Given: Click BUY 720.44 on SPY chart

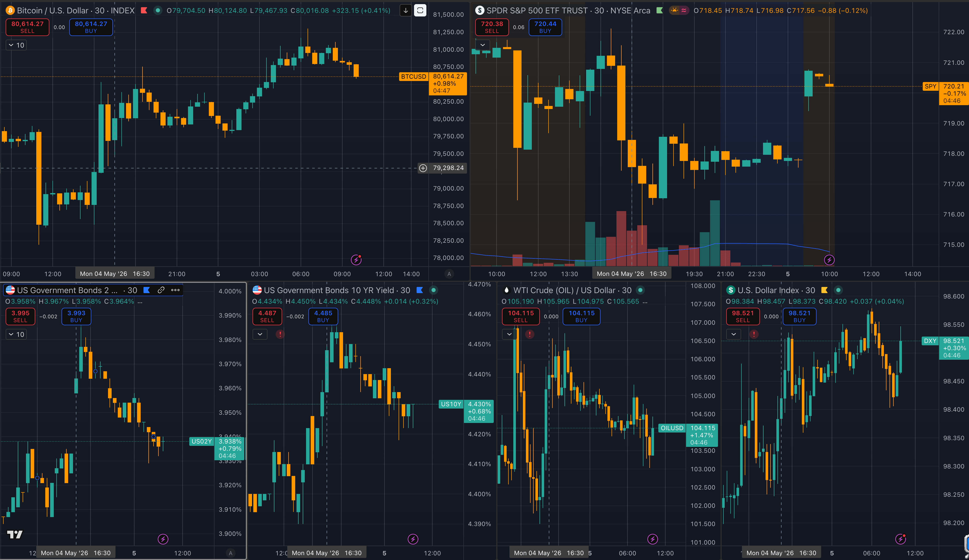Looking at the screenshot, I should [545, 27].
